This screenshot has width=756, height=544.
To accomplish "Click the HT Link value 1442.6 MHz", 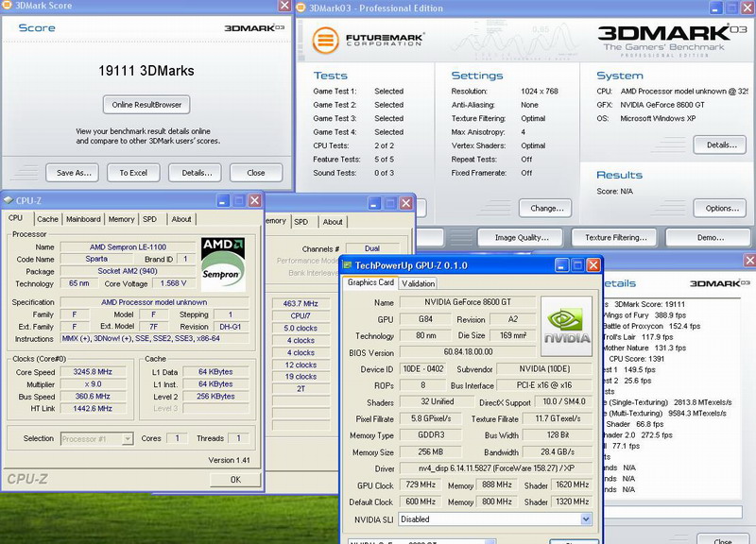I will (x=93, y=409).
